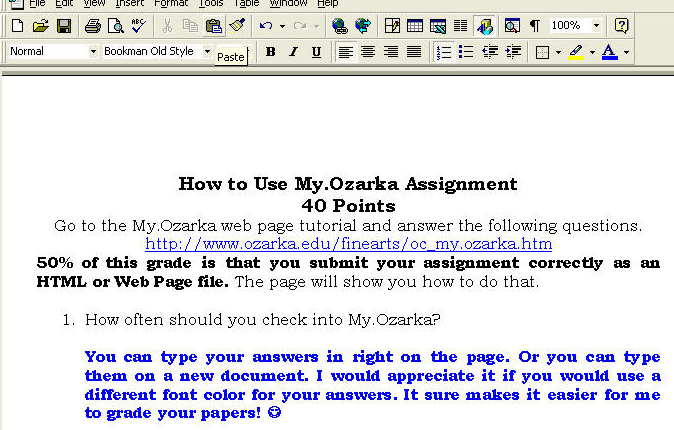Open the Zoom dropdown arrow beside 100%
The image size is (674, 430).
pyautogui.click(x=596, y=26)
